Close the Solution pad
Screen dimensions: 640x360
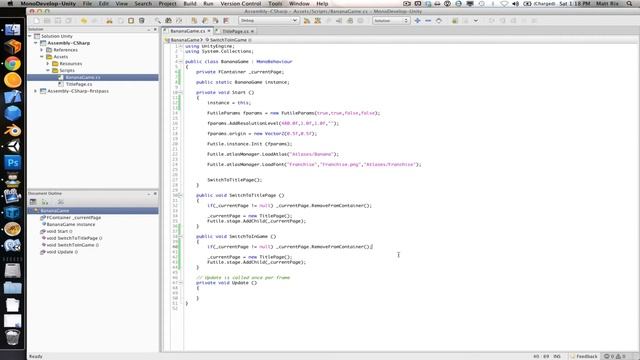click(x=155, y=29)
